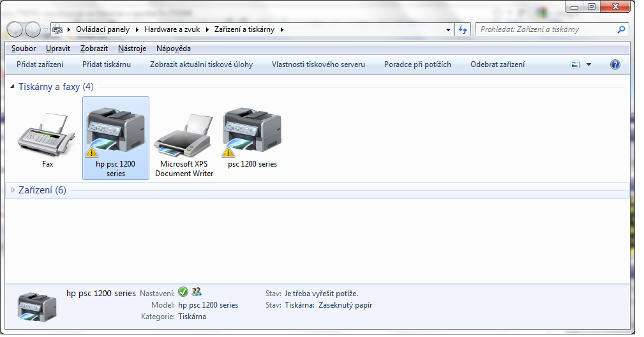Click the green checkmark default printer icon
644x337 pixels.
[x=183, y=292]
